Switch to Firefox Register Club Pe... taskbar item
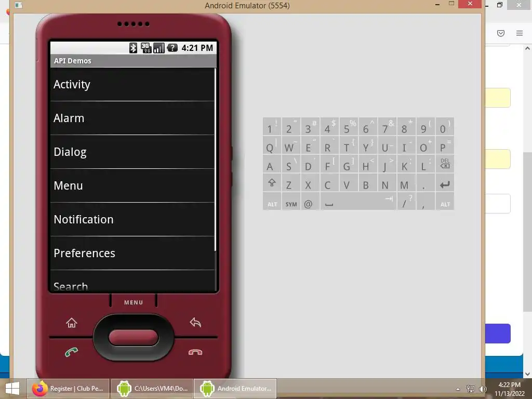532x399 pixels. [68, 389]
